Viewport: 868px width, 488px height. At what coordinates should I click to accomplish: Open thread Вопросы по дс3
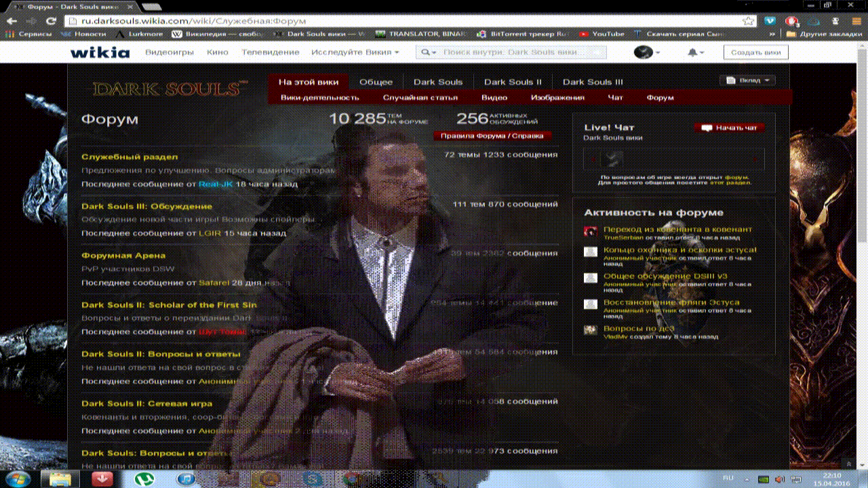pos(639,329)
